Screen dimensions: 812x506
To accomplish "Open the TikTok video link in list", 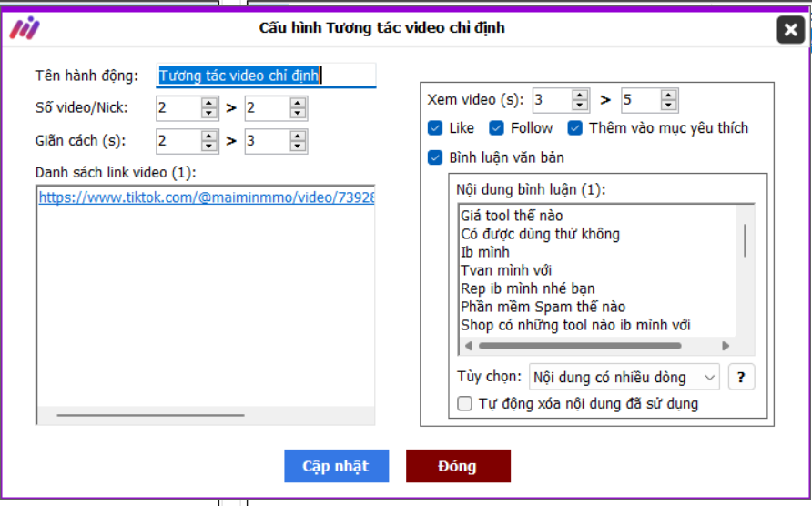I will pyautogui.click(x=206, y=197).
